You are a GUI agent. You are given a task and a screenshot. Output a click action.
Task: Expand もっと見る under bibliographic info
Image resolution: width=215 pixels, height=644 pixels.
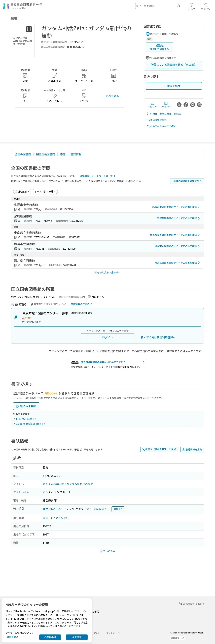107,551
